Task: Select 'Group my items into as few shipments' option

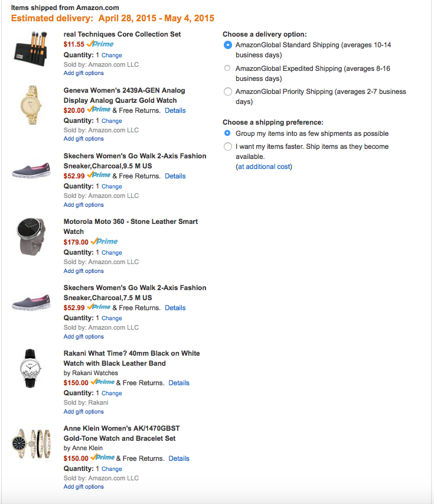Action: click(x=228, y=134)
